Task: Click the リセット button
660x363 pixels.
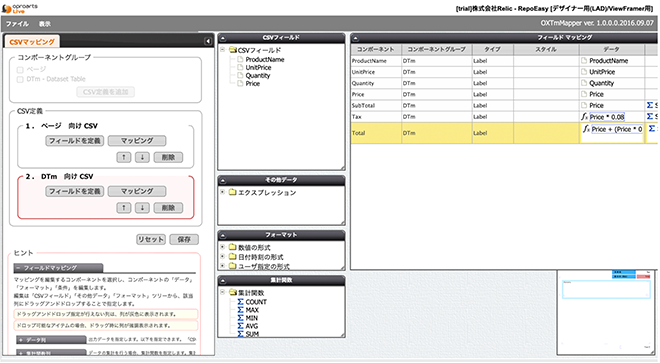Action: click(151, 239)
